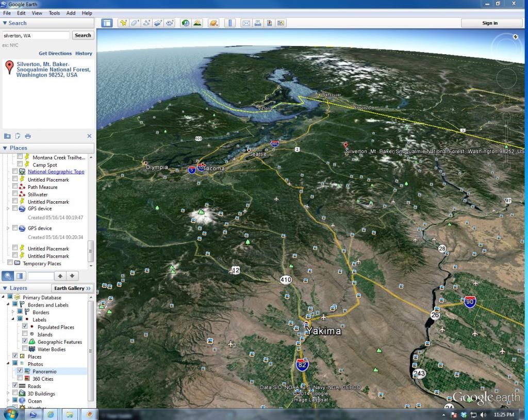Click the volume speaker tray icon
This screenshot has width=528, height=420.
coord(484,415)
